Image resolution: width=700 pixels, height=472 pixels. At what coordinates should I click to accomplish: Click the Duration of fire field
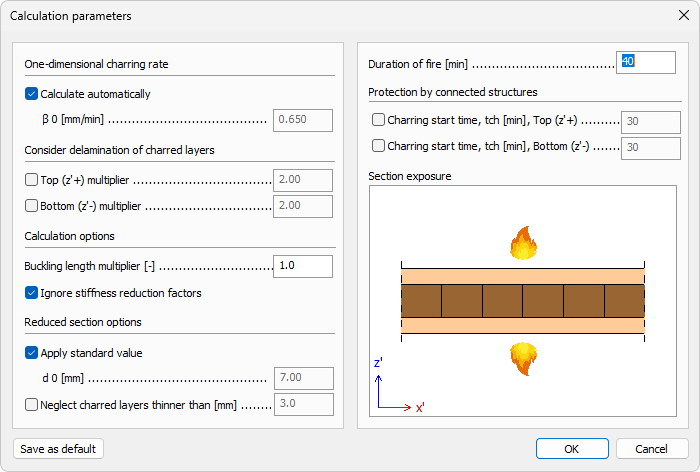pyautogui.click(x=646, y=62)
